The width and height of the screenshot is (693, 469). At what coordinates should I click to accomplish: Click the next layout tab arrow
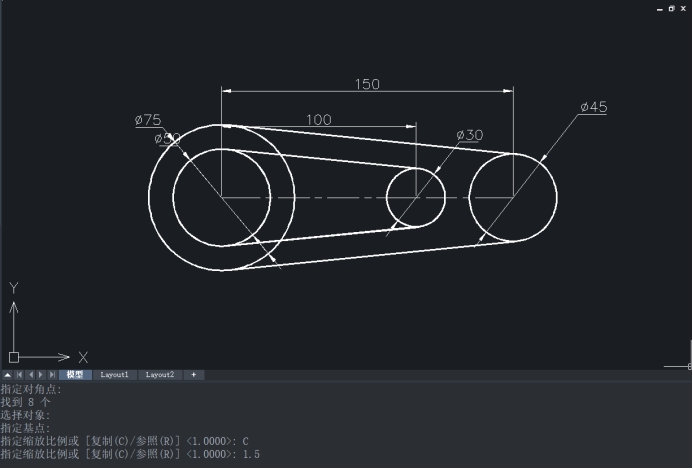click(x=41, y=375)
